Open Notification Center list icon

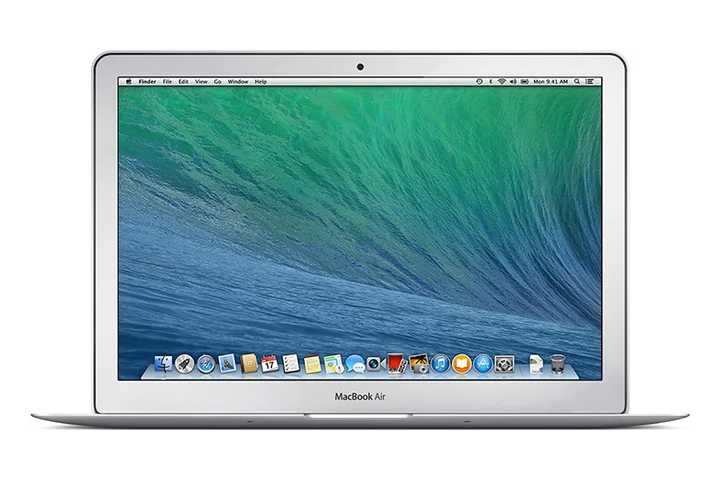(590, 81)
